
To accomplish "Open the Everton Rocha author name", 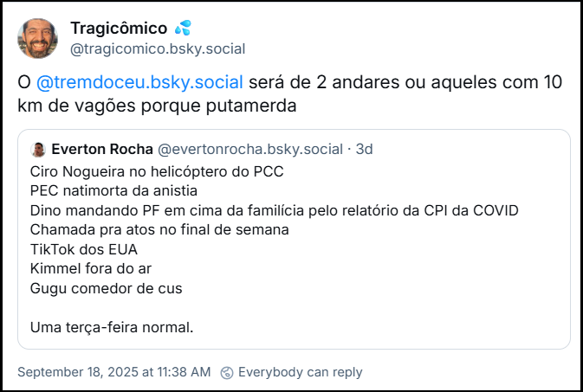I will click(102, 149).
